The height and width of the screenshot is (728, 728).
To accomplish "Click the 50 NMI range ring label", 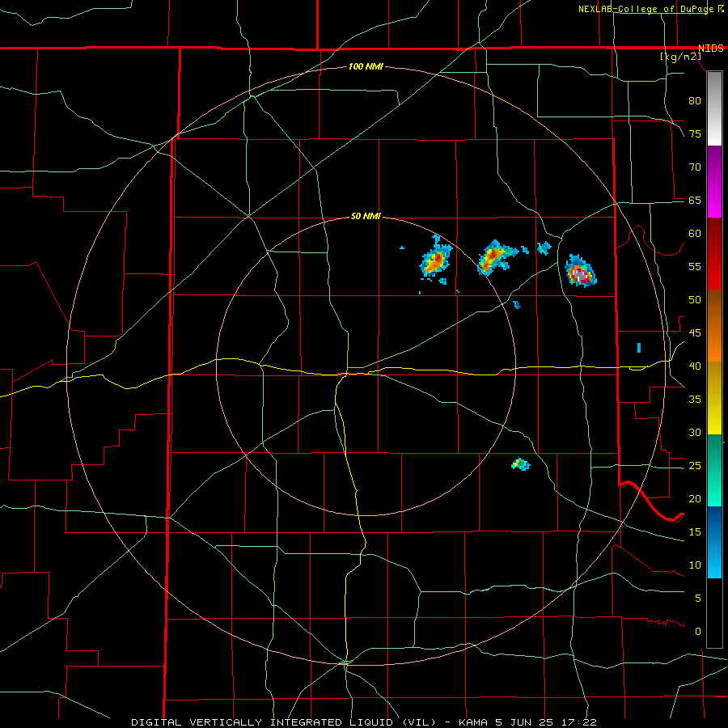I will (366, 216).
